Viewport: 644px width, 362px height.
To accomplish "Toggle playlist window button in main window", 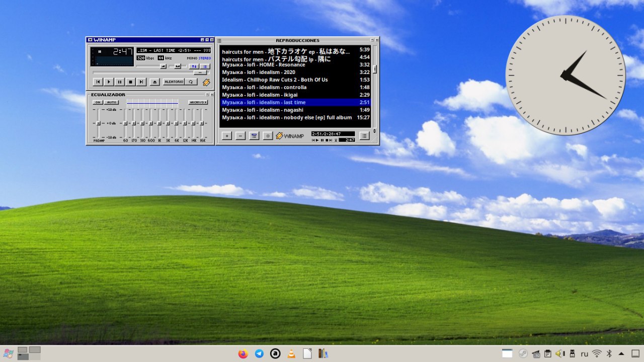I will [x=205, y=66].
